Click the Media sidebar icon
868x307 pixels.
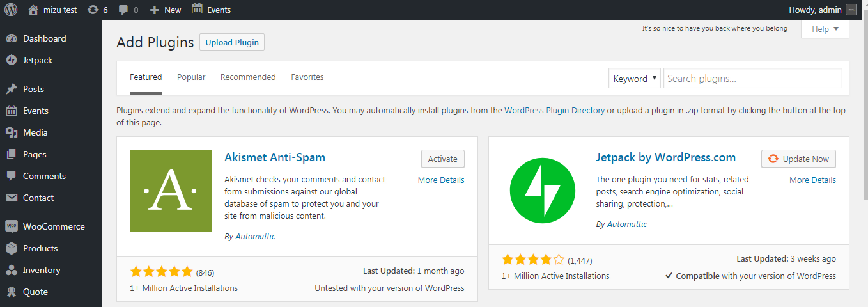pos(11,132)
